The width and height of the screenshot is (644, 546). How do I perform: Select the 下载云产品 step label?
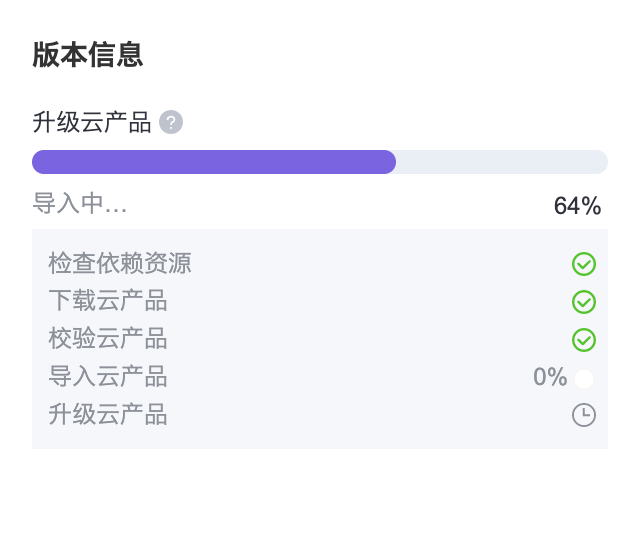click(108, 301)
